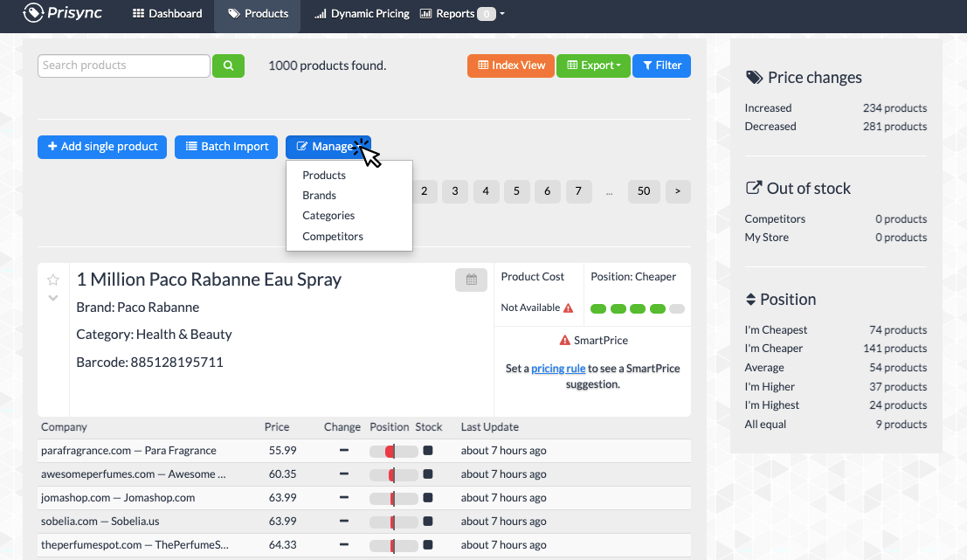The height and width of the screenshot is (560, 967).
Task: Click I'm Cheapest 74 products
Action: coord(836,330)
